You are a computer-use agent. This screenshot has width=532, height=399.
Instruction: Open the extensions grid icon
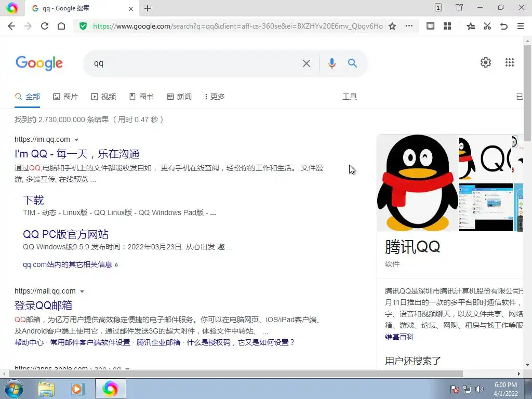(x=447, y=26)
